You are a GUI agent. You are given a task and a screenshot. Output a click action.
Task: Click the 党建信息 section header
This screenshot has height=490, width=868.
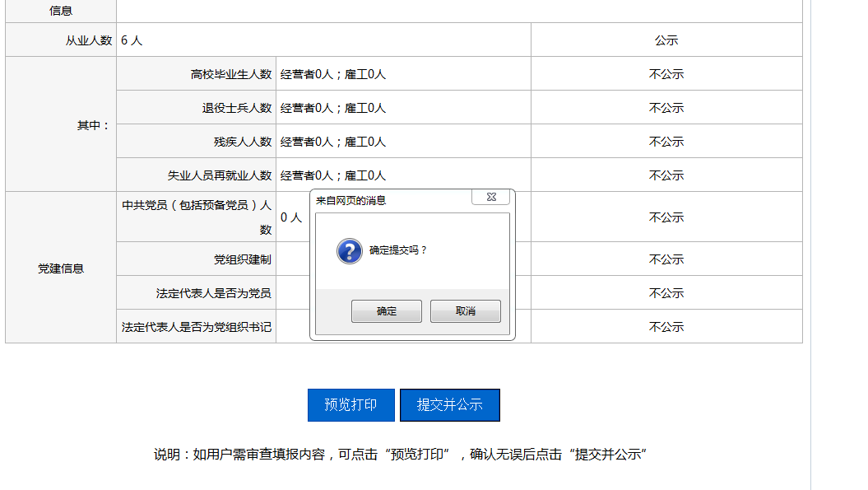click(61, 268)
